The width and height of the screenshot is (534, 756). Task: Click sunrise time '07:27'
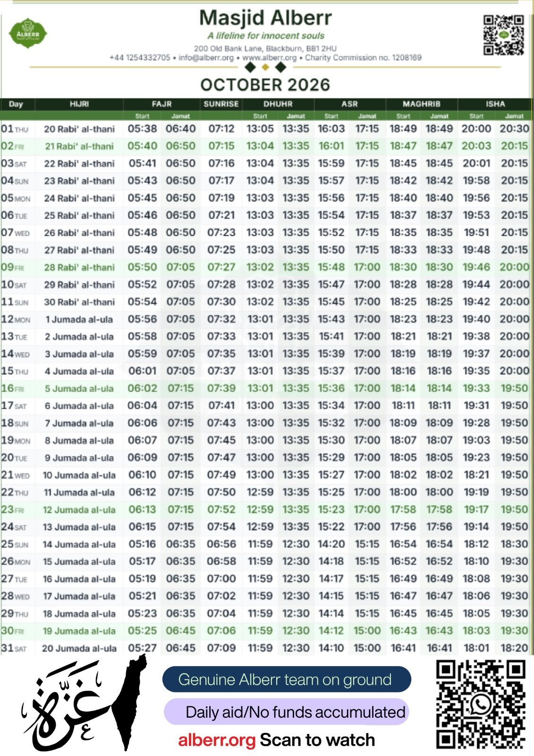[x=221, y=267]
